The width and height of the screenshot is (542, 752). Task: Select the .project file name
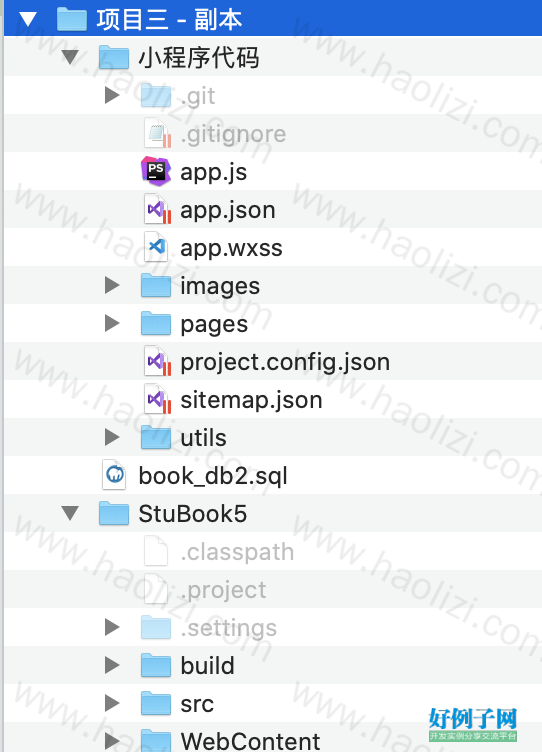(223, 590)
